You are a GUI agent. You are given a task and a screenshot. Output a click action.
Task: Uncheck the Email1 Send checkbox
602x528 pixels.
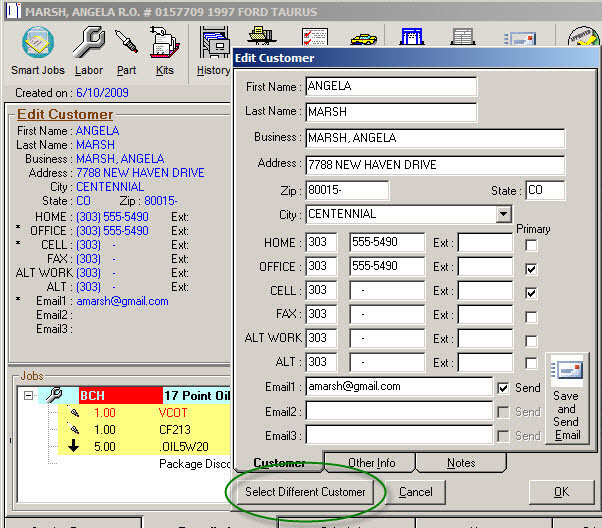[503, 388]
